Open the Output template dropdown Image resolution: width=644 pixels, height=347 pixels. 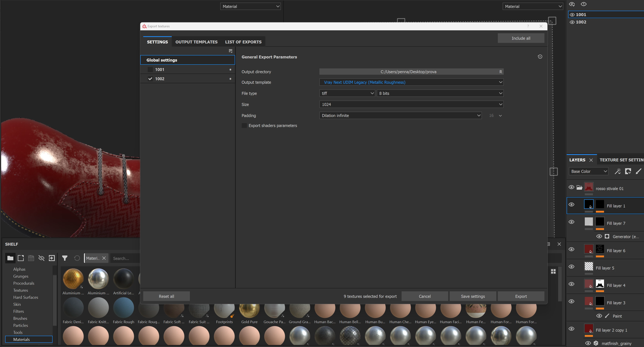click(411, 82)
